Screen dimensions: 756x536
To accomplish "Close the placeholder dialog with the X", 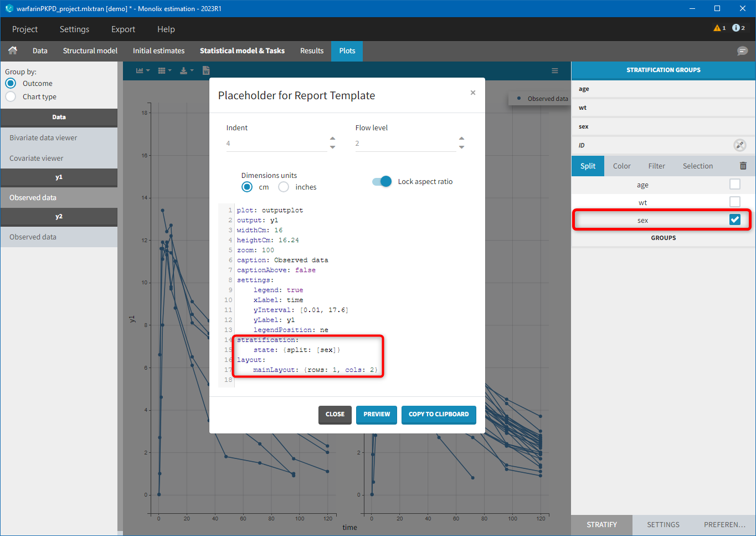I will point(473,93).
